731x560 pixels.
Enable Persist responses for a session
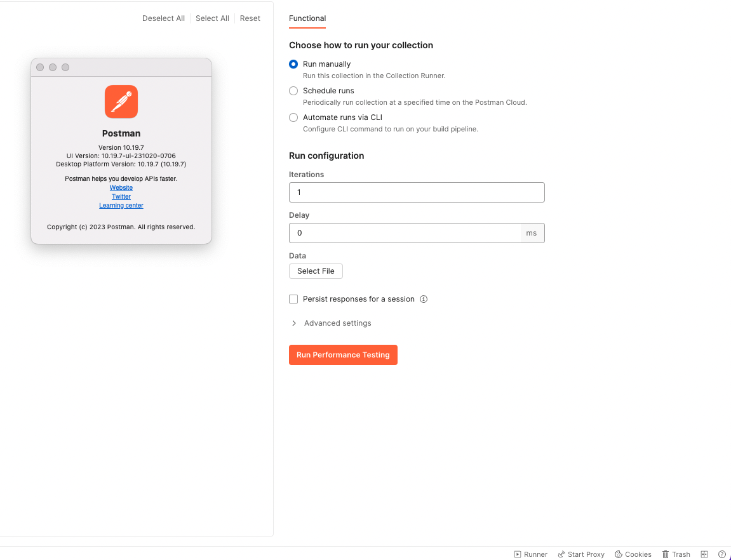(293, 299)
